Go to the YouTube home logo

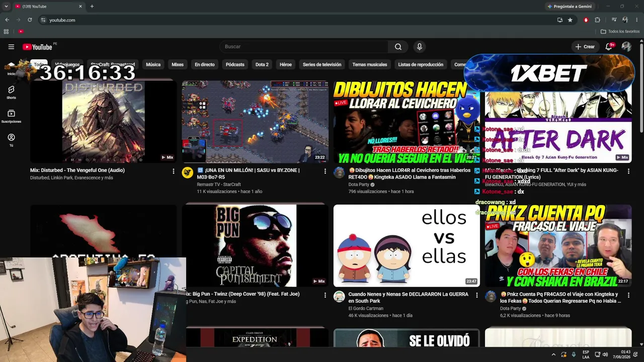coord(38,47)
